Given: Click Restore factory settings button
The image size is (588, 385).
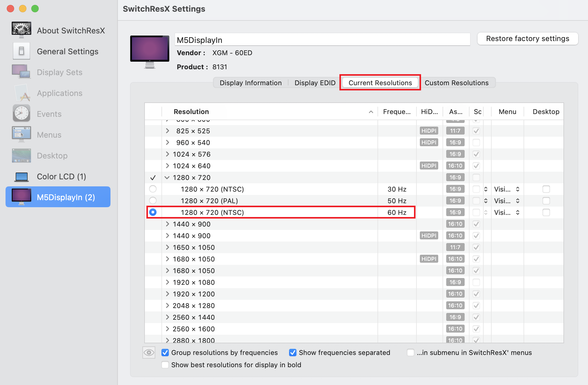Looking at the screenshot, I should 528,39.
